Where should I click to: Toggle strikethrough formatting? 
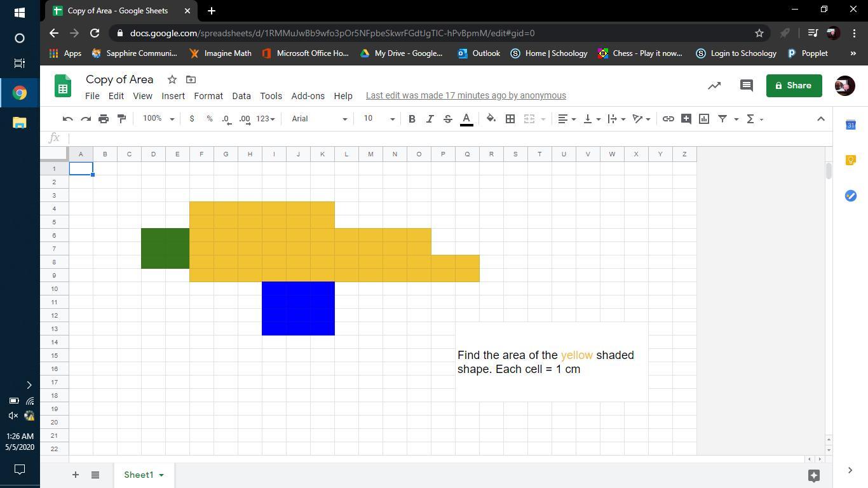447,119
